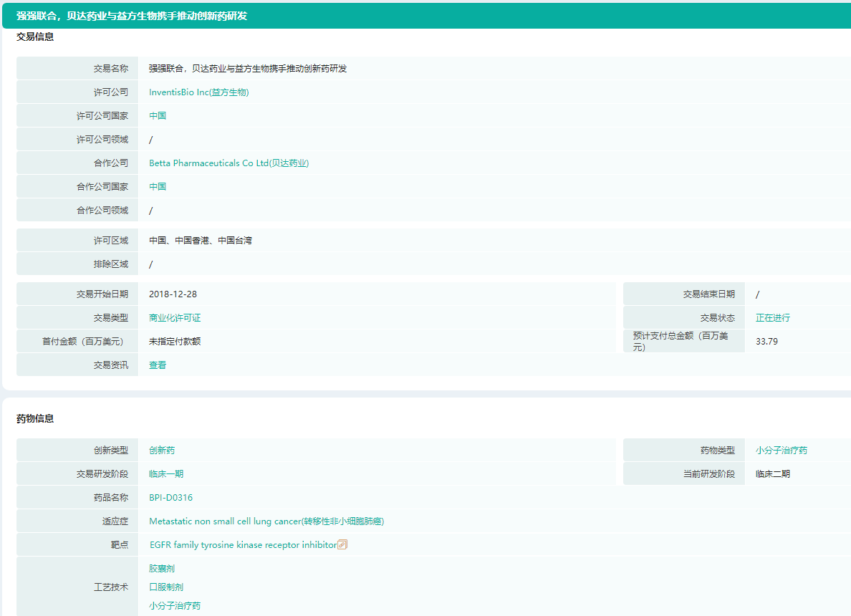This screenshot has height=616, width=851.
Task: Select the total payment value 33.79
Action: tap(766, 342)
